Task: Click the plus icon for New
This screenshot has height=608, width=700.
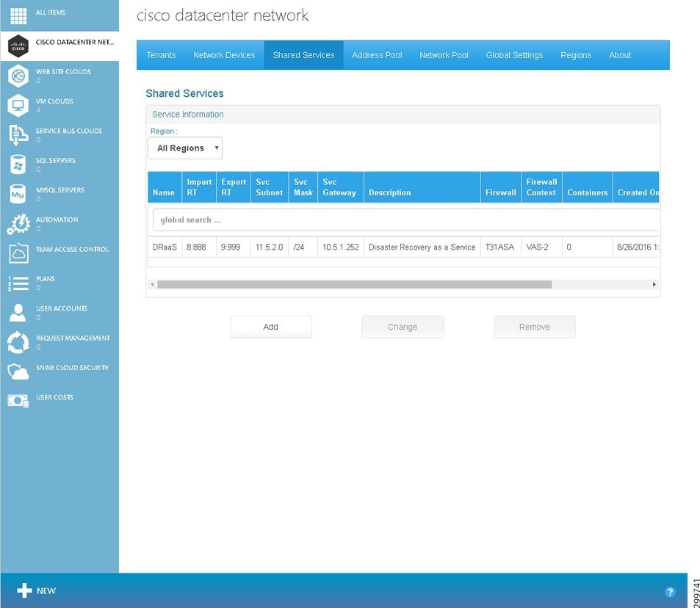Action: 24,590
